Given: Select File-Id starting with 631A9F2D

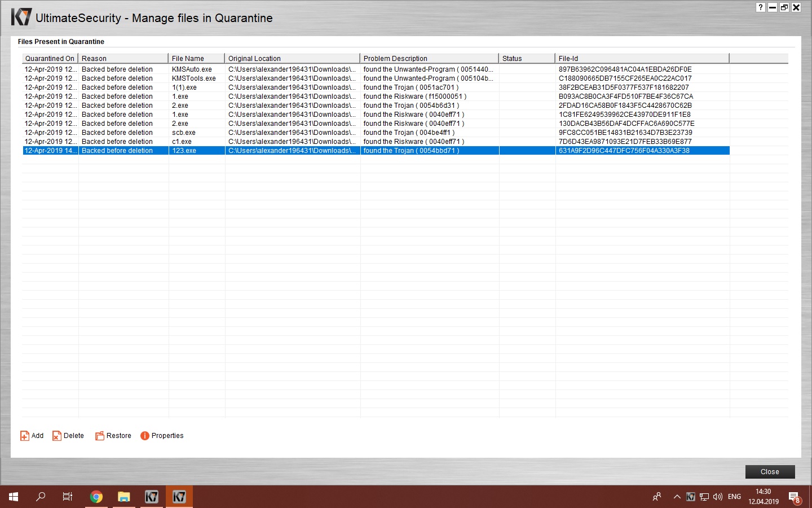Looking at the screenshot, I should point(624,151).
